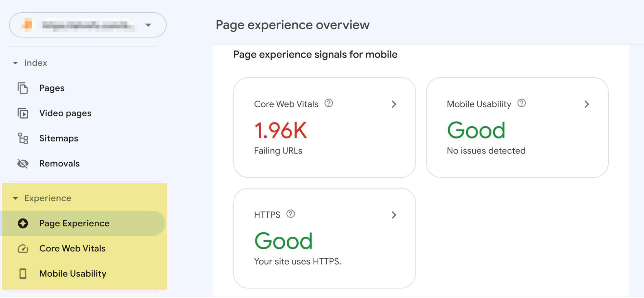Open Mobile Usability report chevron

tap(587, 104)
